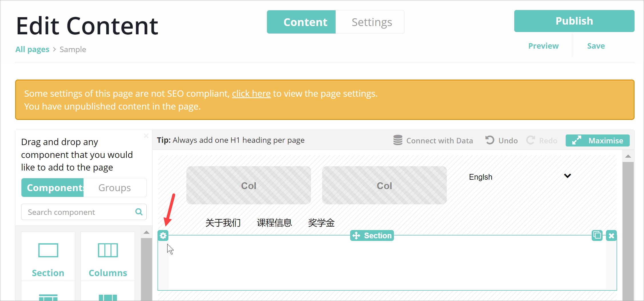Delete the selected Section
The image size is (644, 301).
click(x=611, y=235)
